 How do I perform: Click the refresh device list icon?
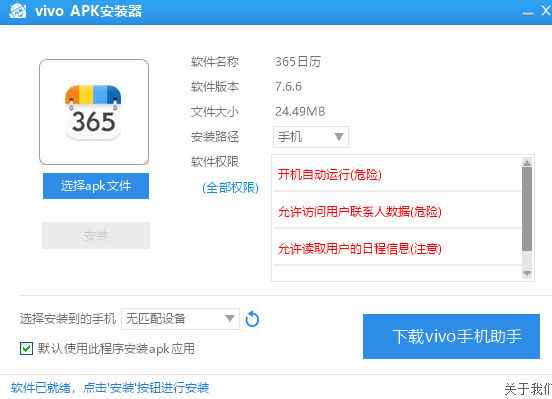(252, 319)
